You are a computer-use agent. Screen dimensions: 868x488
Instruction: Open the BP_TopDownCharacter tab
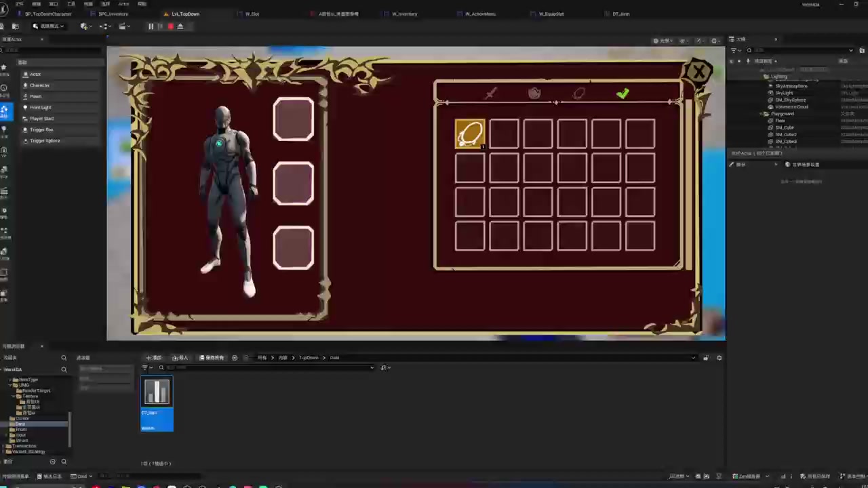48,14
